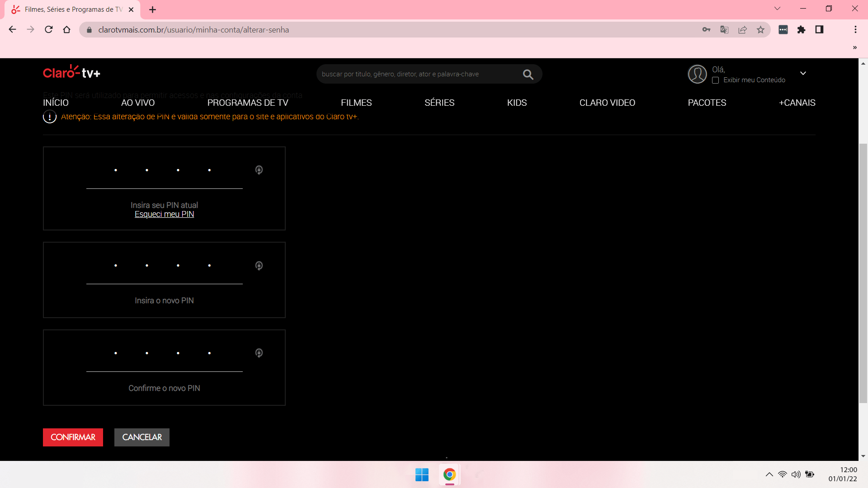
Task: Open SÉRIES section
Action: (x=439, y=103)
